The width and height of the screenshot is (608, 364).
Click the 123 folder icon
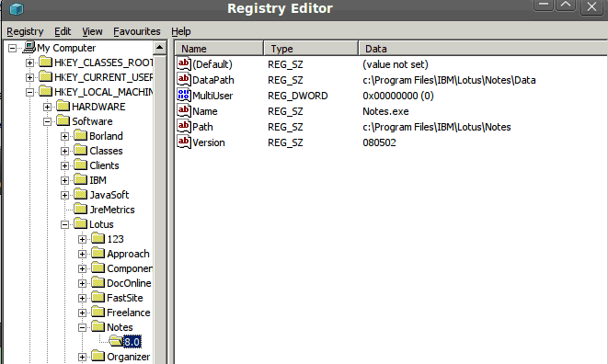(98, 239)
